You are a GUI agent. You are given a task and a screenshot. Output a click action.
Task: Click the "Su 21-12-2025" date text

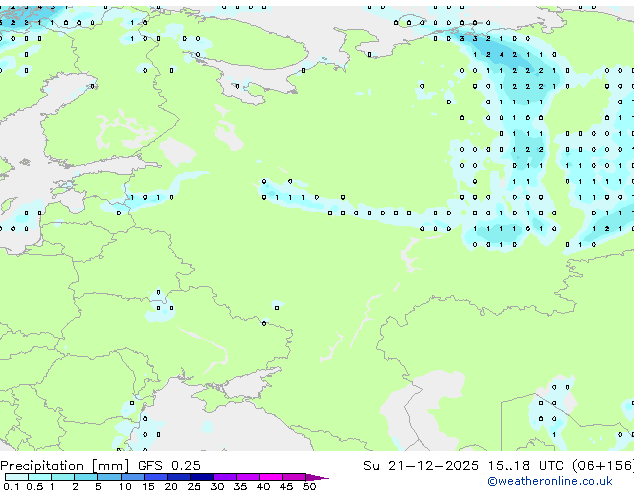click(x=421, y=466)
